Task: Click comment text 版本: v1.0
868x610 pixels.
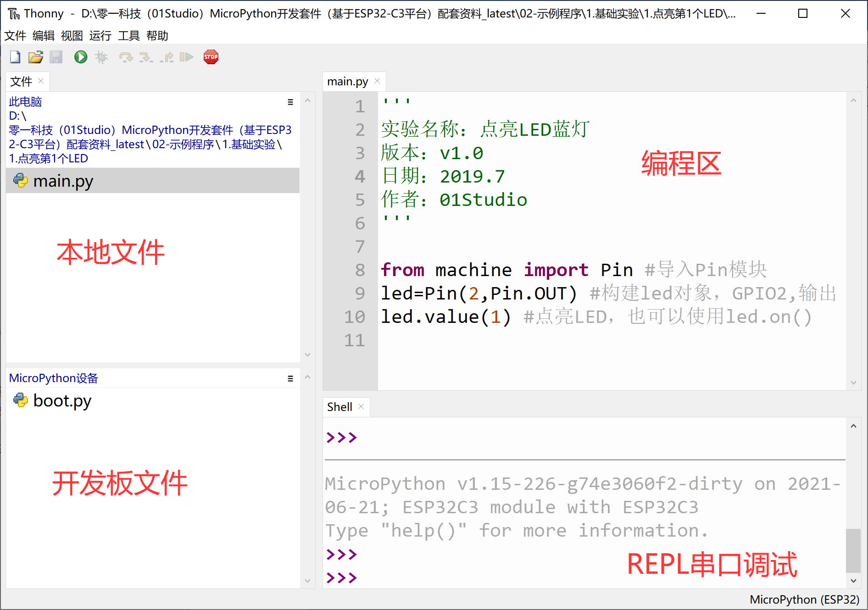Action: pyautogui.click(x=432, y=153)
